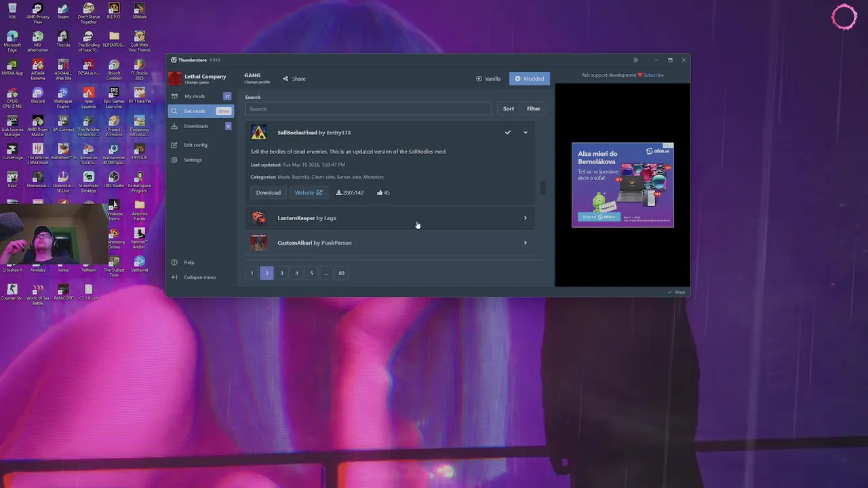Open FL Studio 2025 desktop icon
Viewport: 868px width, 488px height.
tap(139, 70)
